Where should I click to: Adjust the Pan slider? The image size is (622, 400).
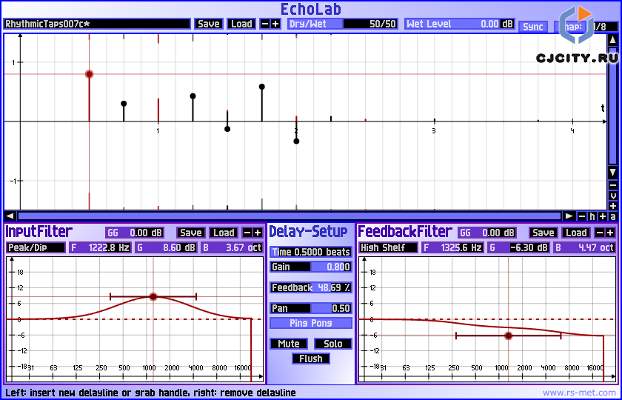point(311,308)
